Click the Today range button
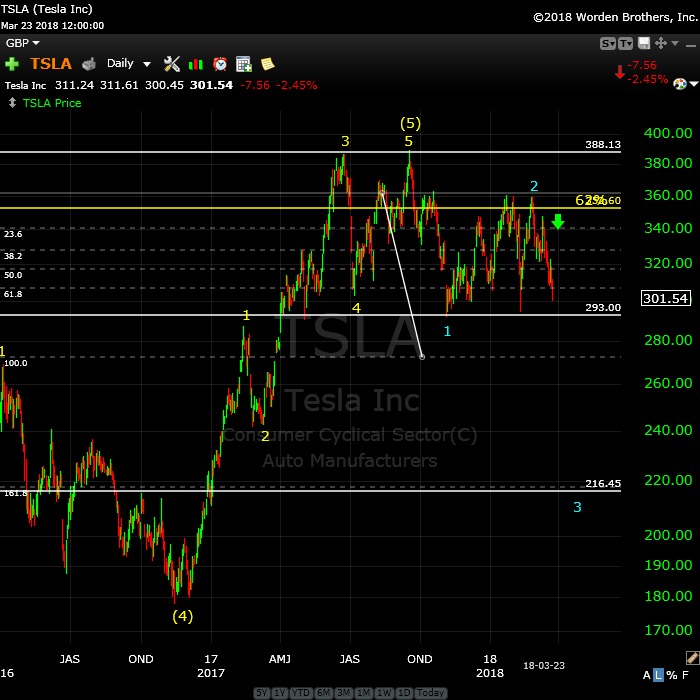The image size is (700, 700). coord(430,693)
